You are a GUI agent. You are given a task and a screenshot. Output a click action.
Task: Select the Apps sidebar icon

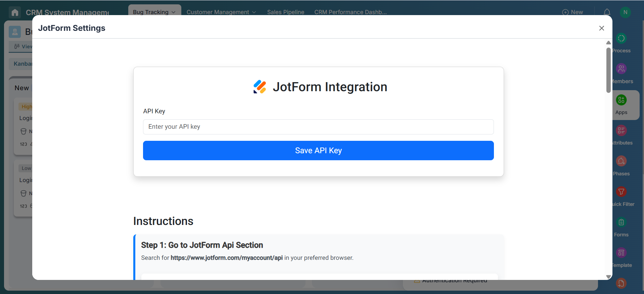pos(621,100)
